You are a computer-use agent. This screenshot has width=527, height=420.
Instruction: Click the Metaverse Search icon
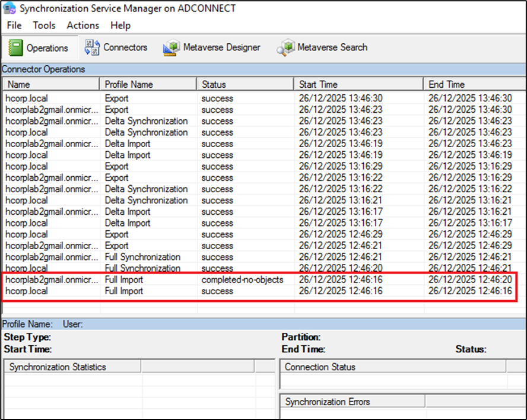285,47
